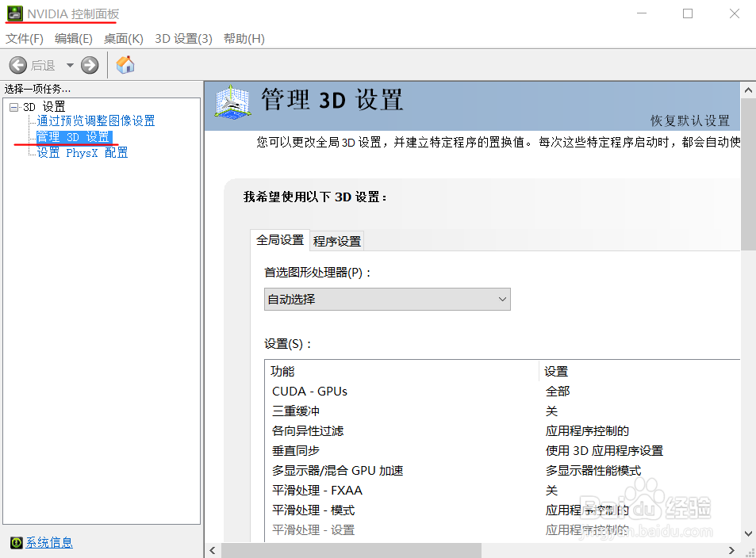The width and height of the screenshot is (756, 558).
Task: Select 管理 3D 设置 in task tree
Action: (x=75, y=137)
